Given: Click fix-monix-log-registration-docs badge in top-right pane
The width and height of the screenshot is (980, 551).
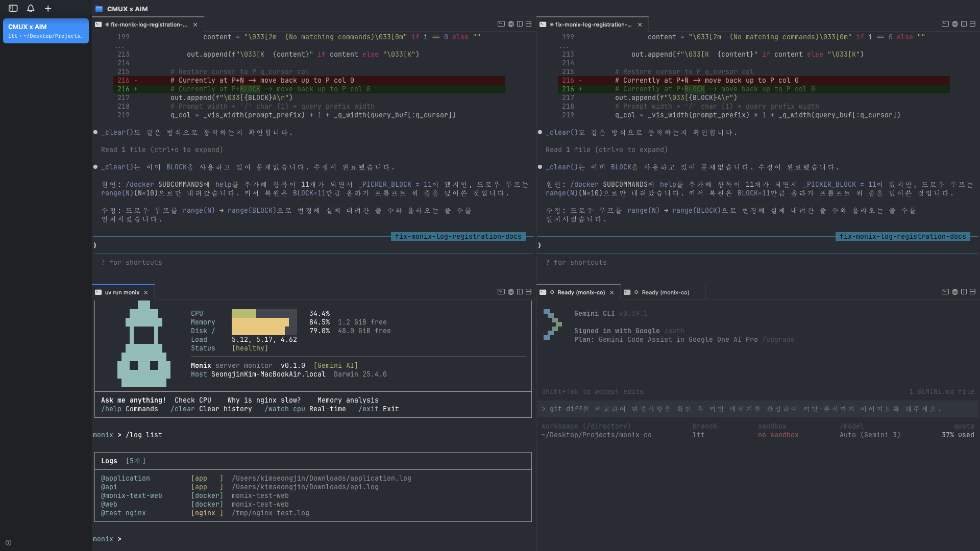Looking at the screenshot, I should point(902,237).
